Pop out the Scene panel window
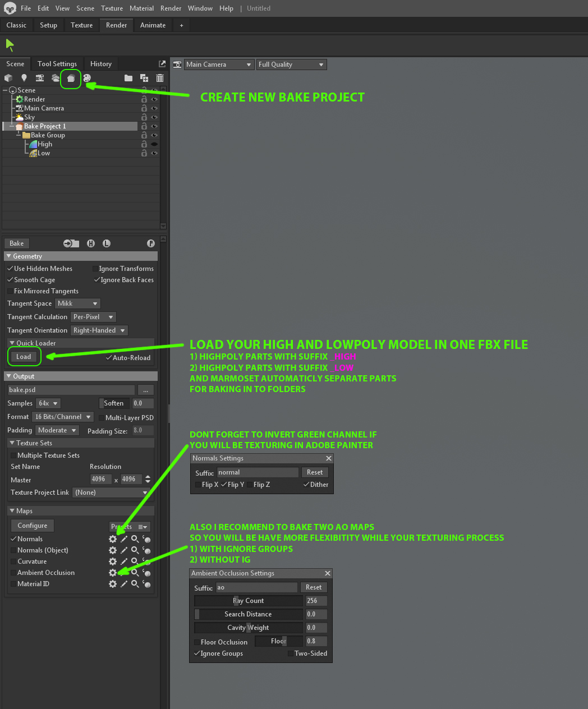 pos(162,64)
